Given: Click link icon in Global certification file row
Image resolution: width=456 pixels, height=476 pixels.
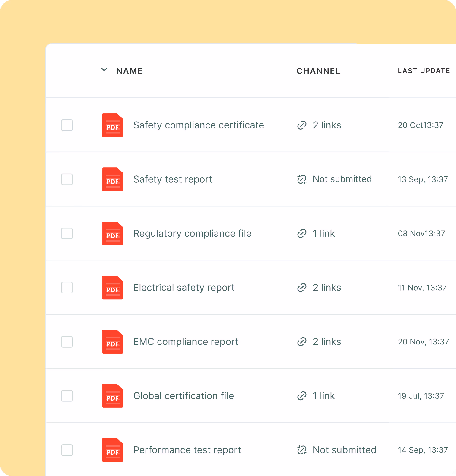Looking at the screenshot, I should point(302,396).
